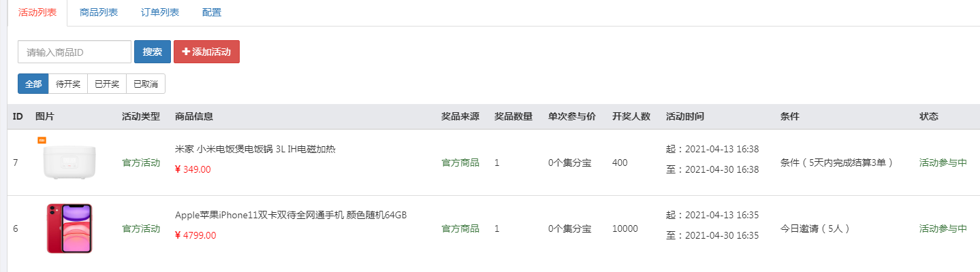Filter activities by 待开奖
The width and height of the screenshot is (980, 272).
point(68,84)
